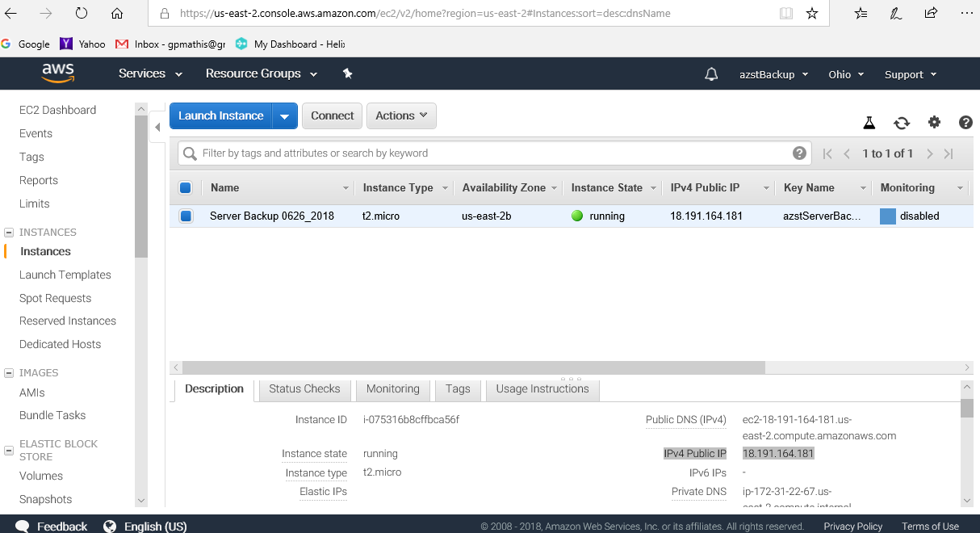Open table settings gear icon
This screenshot has height=533, width=980.
tap(934, 123)
